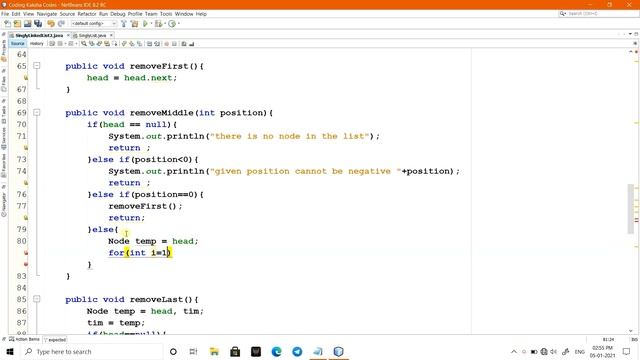Open the Run Project dropdown arrow
Screen dimensions: 640x360
[x=151, y=24]
